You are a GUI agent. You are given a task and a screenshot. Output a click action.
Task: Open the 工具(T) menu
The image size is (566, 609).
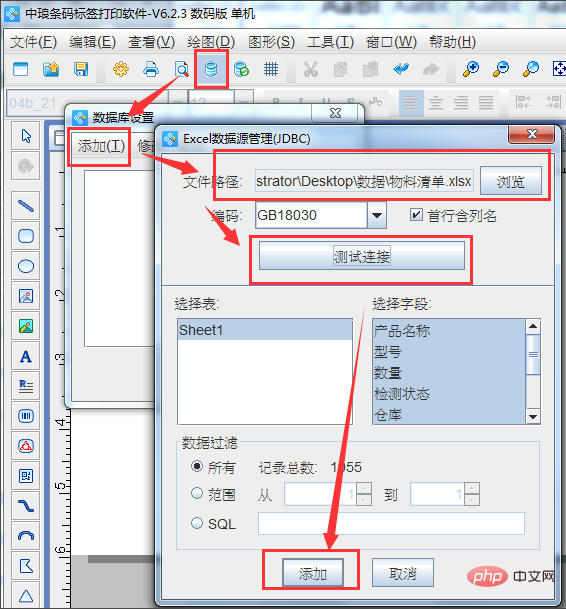click(x=330, y=42)
